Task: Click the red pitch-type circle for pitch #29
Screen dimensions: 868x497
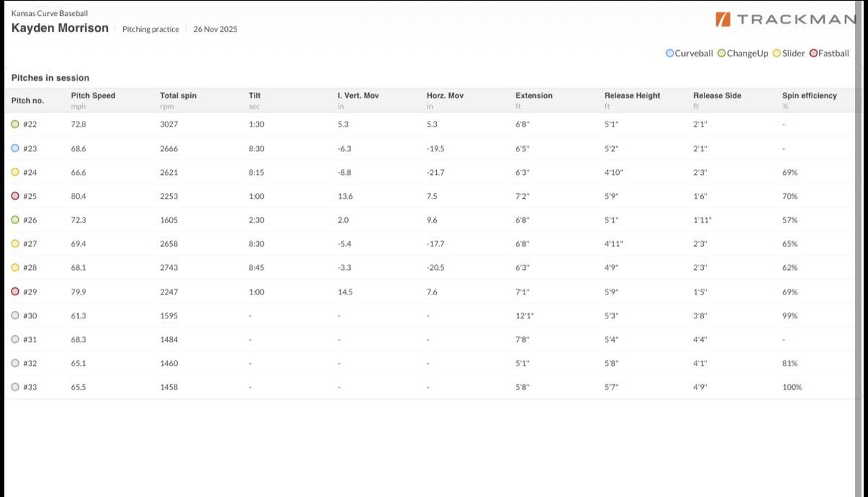Action: (16, 292)
